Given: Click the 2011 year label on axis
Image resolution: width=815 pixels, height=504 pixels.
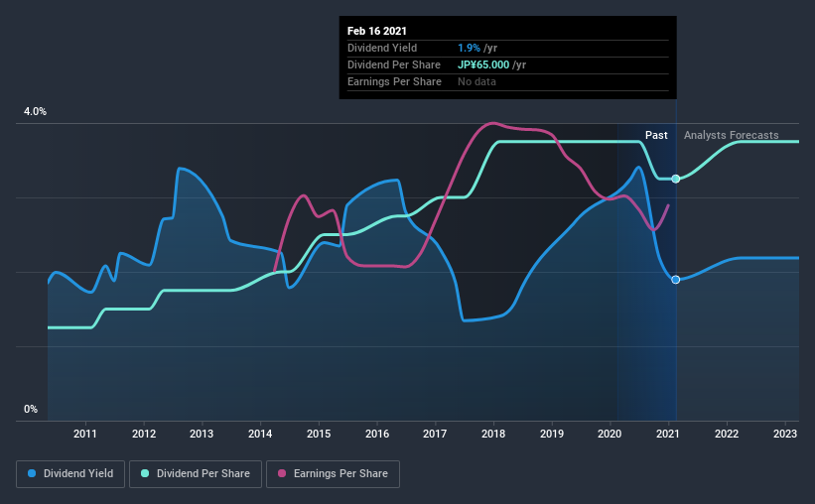Looking at the screenshot, I should click(x=84, y=434).
